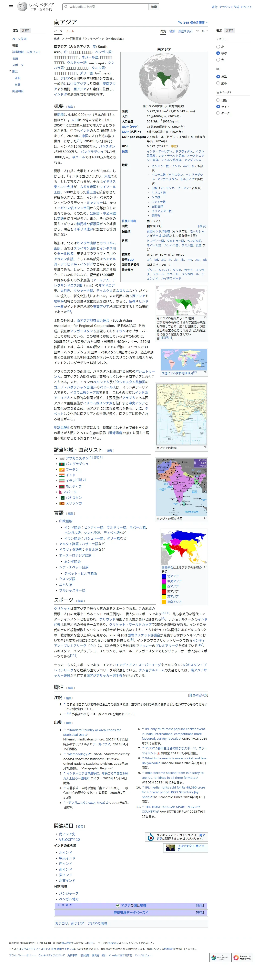Open the 南アジア地域協力連合 article link
Screen dimensions: 262x980
93,320
